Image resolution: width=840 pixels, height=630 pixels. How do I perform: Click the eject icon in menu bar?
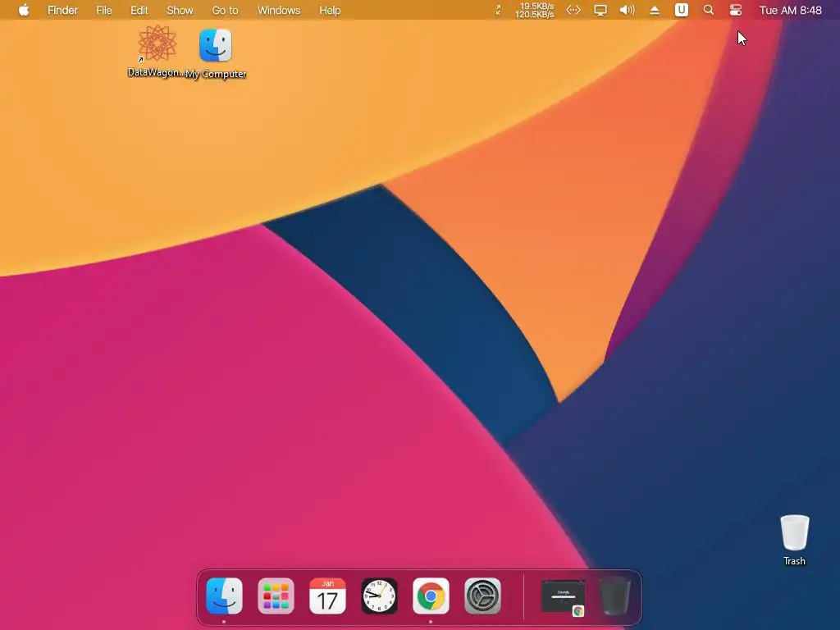click(655, 10)
